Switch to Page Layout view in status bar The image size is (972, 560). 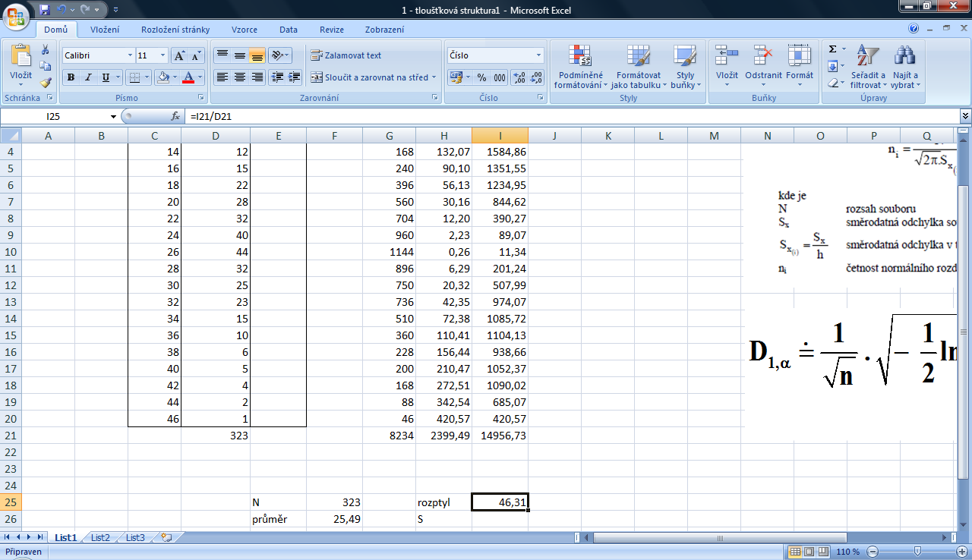(810, 551)
